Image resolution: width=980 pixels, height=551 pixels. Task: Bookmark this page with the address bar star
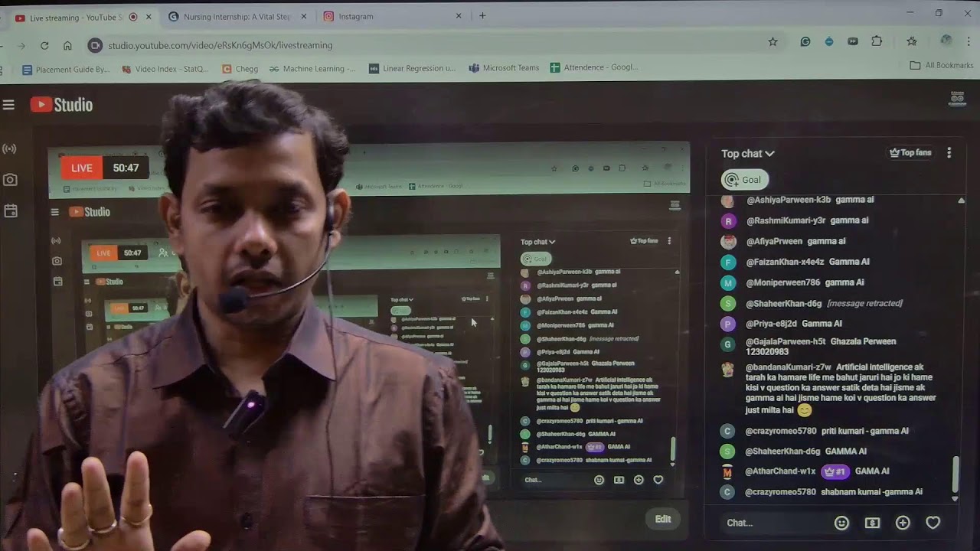click(x=773, y=42)
